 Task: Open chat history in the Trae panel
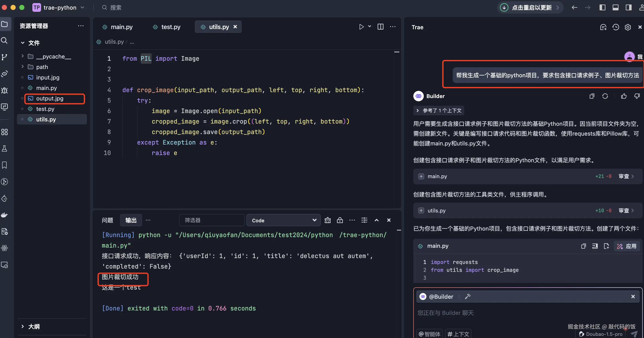point(616,27)
